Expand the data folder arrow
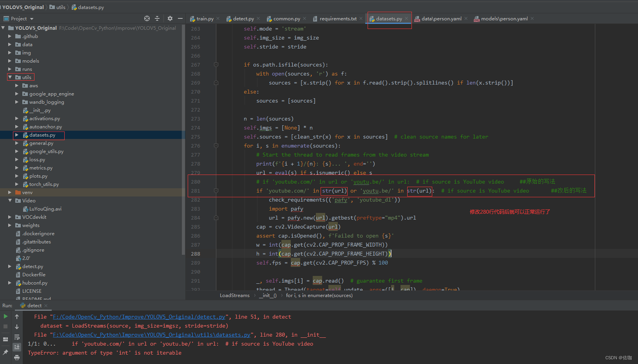Viewport: 638px width, 364px height. pos(10,44)
